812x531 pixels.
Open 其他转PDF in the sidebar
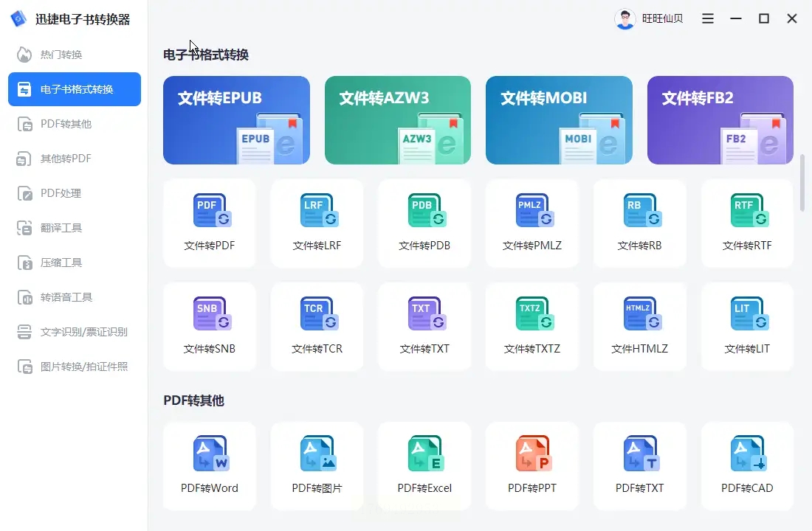75,159
